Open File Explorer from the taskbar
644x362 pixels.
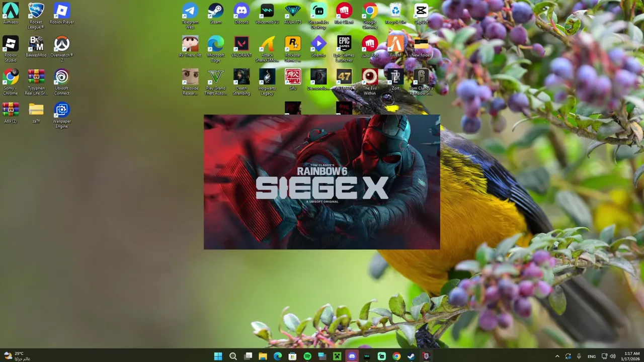(x=263, y=356)
